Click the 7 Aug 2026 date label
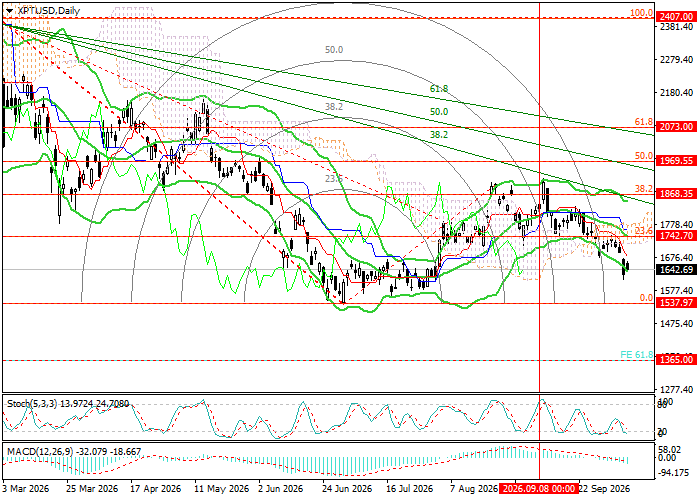The height and width of the screenshot is (500, 700). [x=474, y=489]
